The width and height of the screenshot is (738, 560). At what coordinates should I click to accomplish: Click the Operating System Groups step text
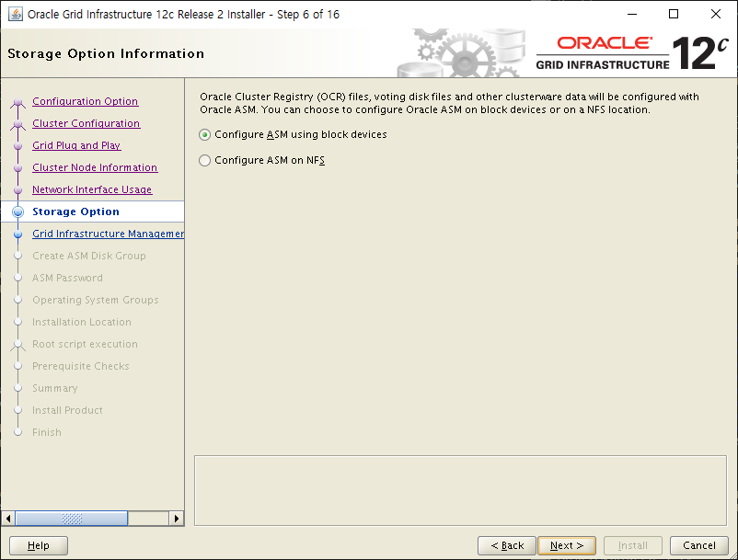[x=96, y=300]
